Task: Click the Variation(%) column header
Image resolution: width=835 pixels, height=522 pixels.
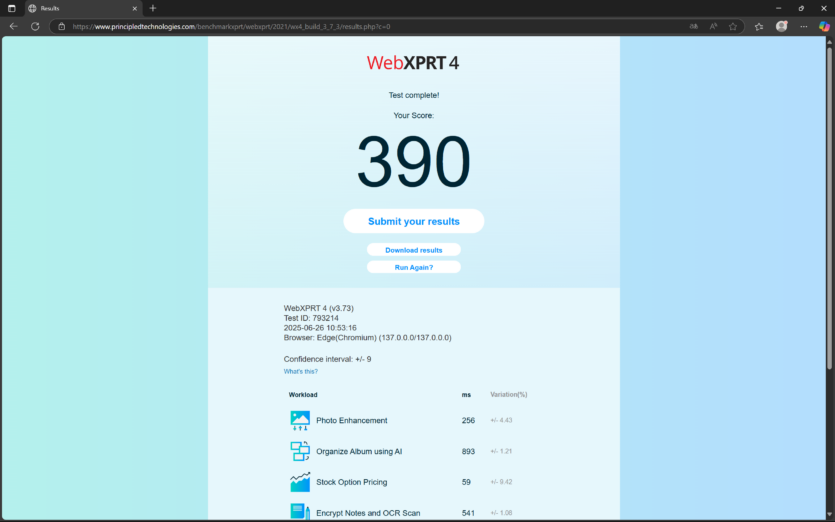Action: (509, 395)
